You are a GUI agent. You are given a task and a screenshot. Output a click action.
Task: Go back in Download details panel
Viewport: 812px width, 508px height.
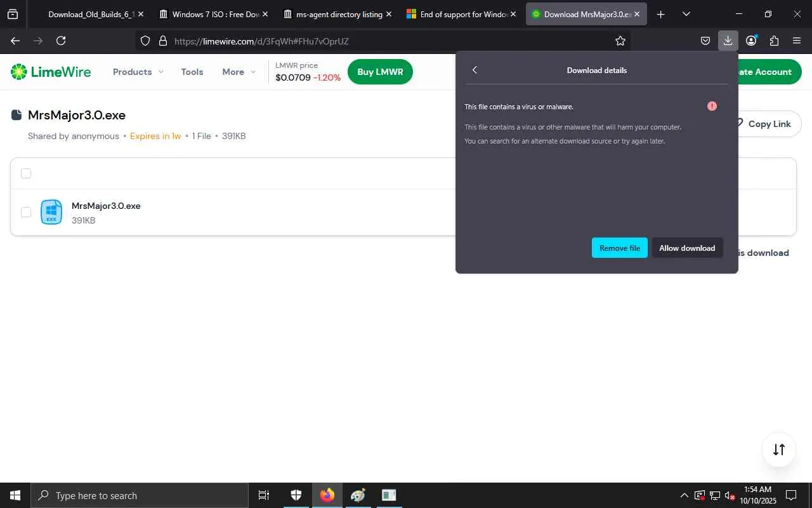click(475, 70)
